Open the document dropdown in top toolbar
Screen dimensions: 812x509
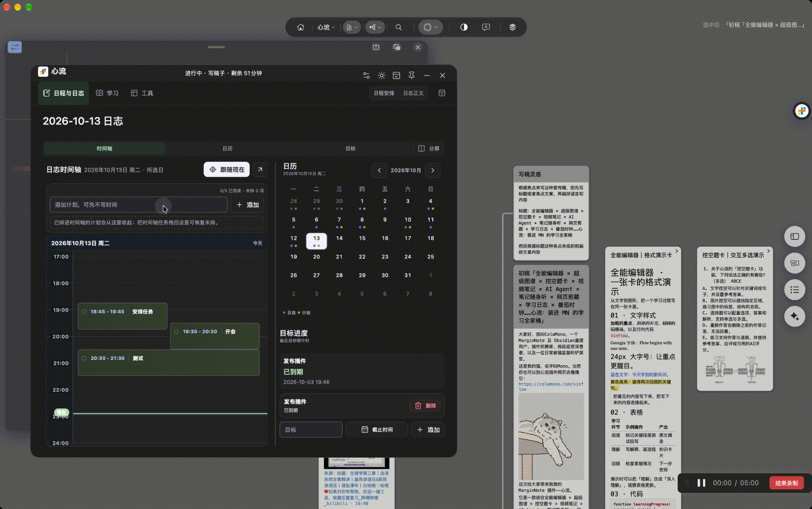[x=352, y=27]
